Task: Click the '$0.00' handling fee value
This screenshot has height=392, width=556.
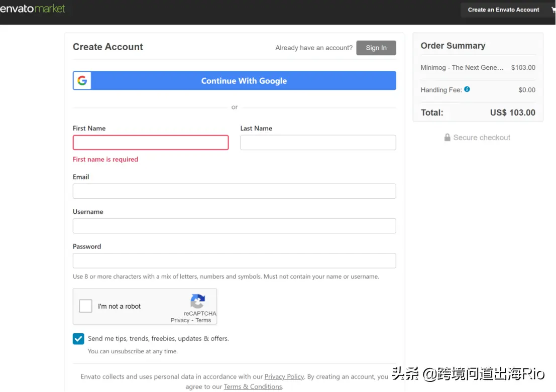Action: [x=526, y=90]
